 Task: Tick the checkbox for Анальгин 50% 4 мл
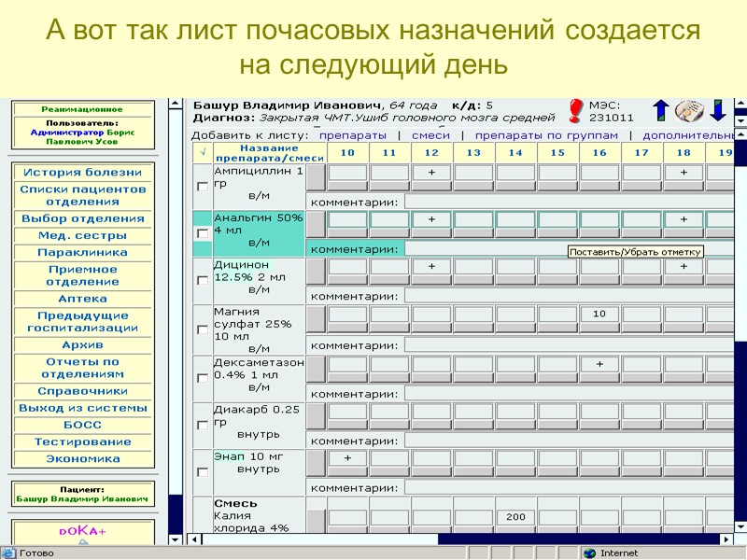click(203, 233)
